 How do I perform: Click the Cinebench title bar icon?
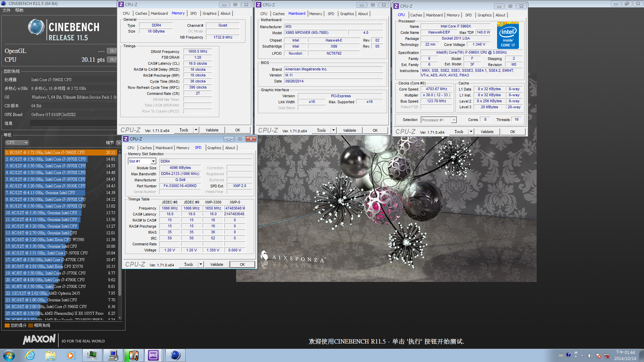pos(4,4)
